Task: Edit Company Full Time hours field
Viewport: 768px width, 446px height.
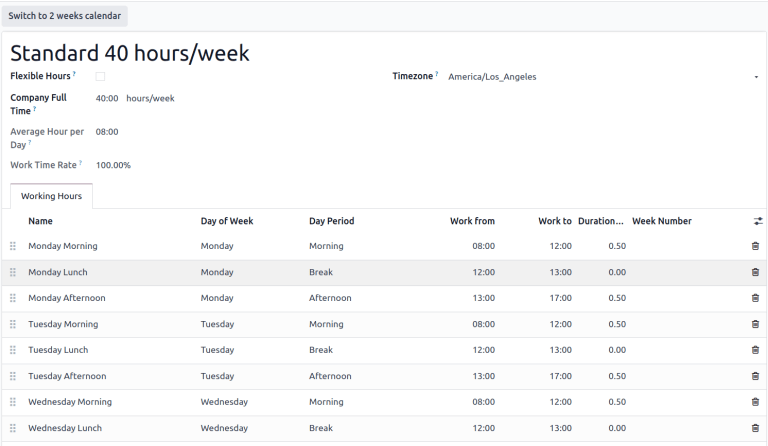Action: [x=107, y=98]
